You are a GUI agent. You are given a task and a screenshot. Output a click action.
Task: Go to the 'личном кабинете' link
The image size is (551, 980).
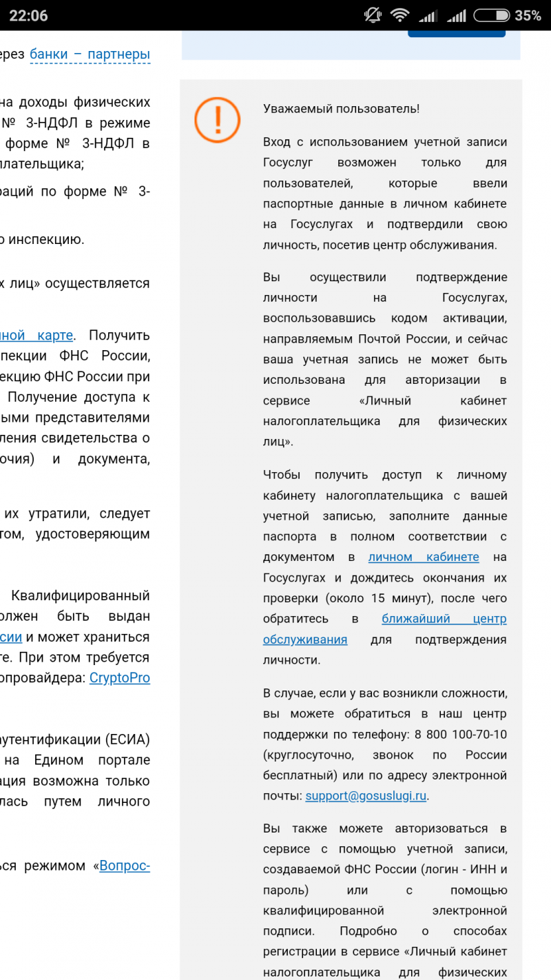click(424, 557)
